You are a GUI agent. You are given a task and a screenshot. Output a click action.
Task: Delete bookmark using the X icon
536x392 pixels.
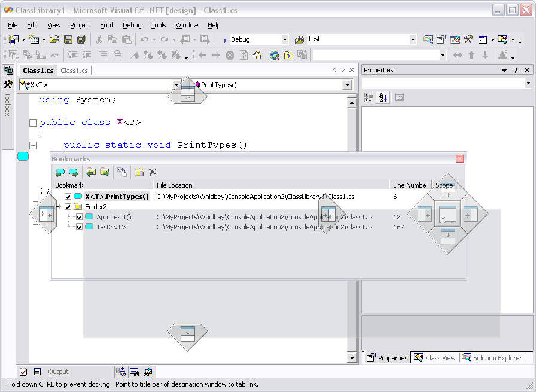[x=153, y=172]
